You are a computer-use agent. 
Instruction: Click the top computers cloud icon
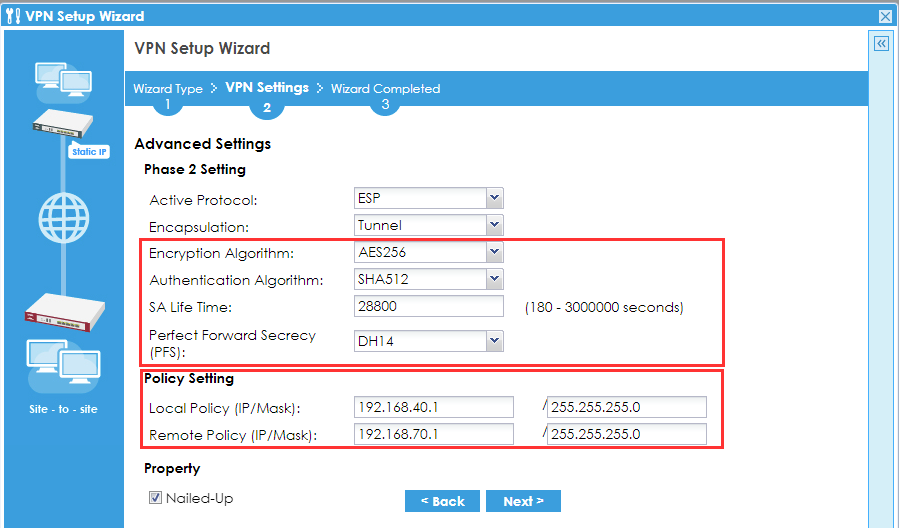[63, 80]
